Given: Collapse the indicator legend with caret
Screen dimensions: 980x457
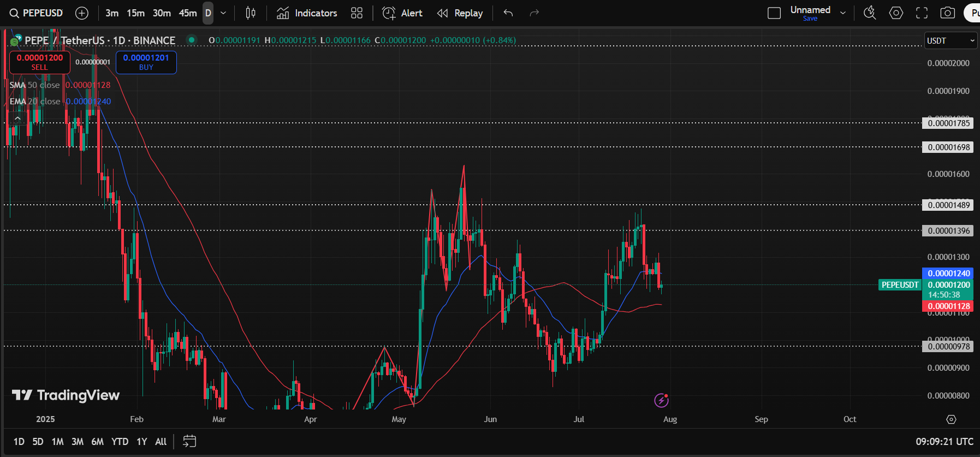Looking at the screenshot, I should (x=17, y=118).
